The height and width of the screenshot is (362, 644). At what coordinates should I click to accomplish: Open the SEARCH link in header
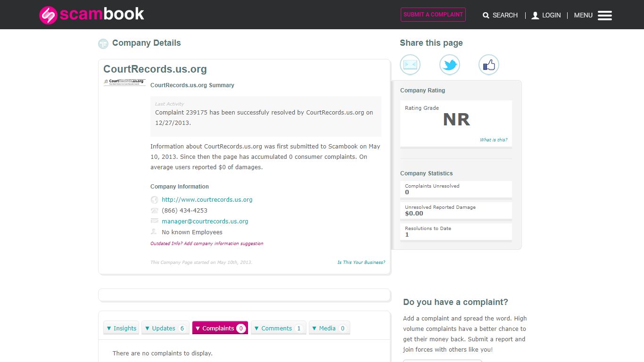[x=505, y=16]
